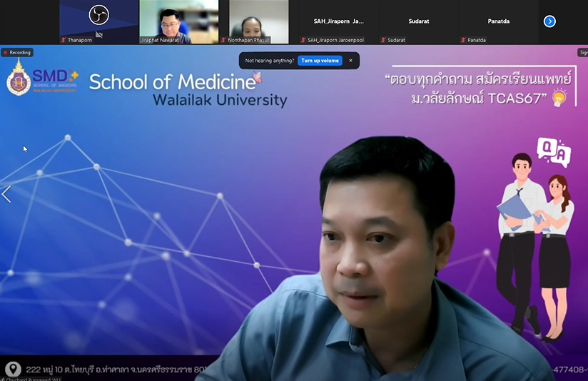The width and height of the screenshot is (588, 381).
Task: Click the "Not hearing anything?" text
Action: [x=270, y=61]
